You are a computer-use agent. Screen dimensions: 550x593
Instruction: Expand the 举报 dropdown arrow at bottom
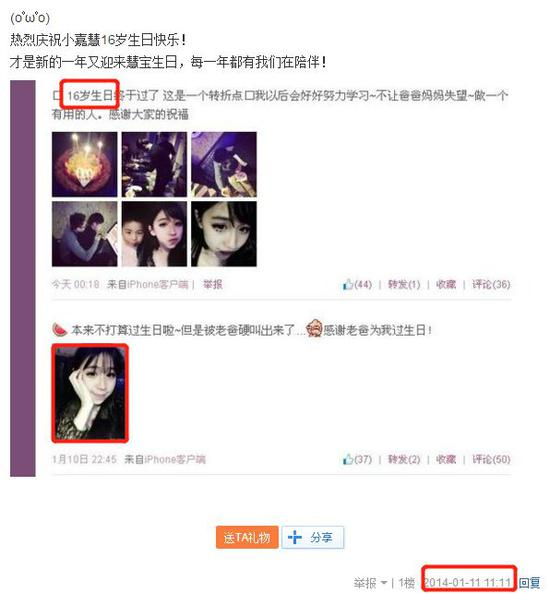pos(384,583)
